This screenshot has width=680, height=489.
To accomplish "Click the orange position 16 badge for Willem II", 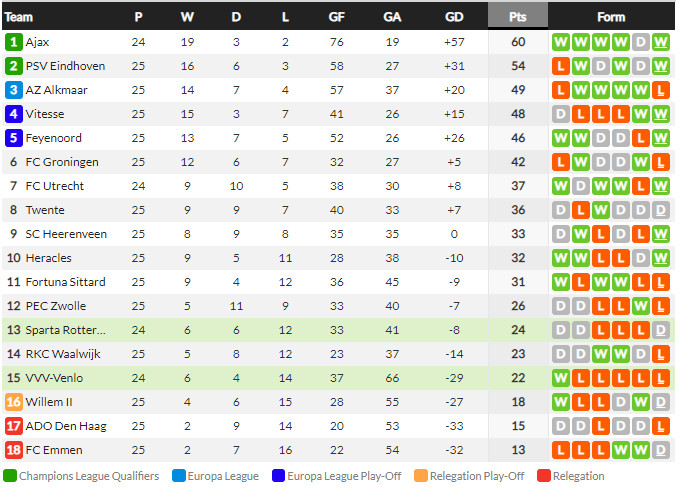I will pyautogui.click(x=14, y=402).
